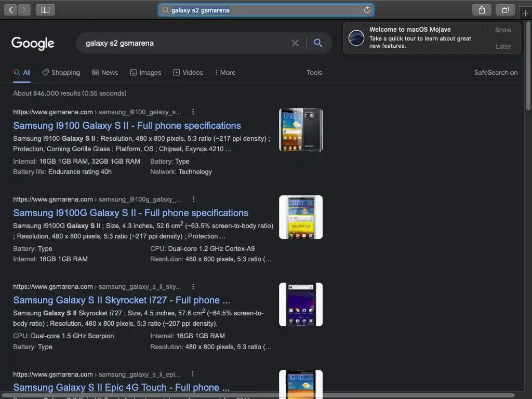Click the samsung_galaxy_s_ii_epi URL breadcrumb
This screenshot has height=399, width=532.
click(x=139, y=374)
